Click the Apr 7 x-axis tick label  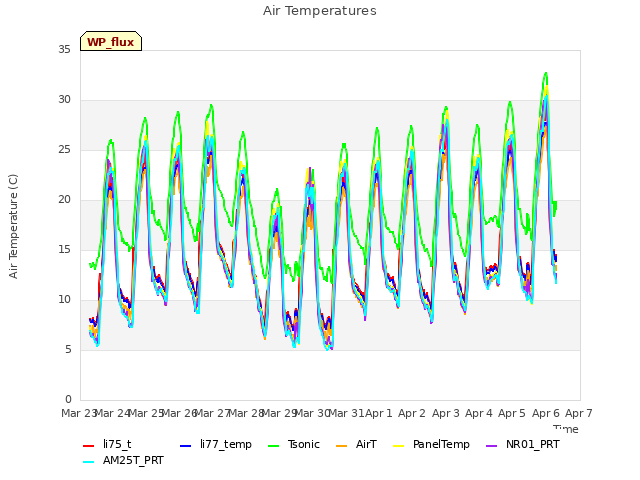579,413
